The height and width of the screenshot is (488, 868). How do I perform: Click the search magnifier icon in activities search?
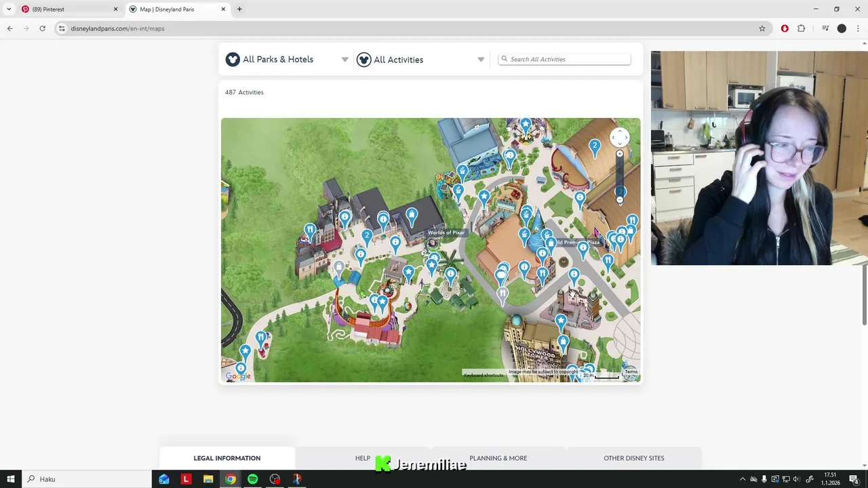tap(504, 59)
